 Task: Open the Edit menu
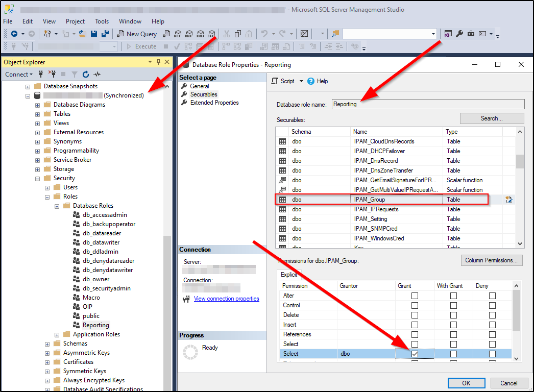point(28,21)
